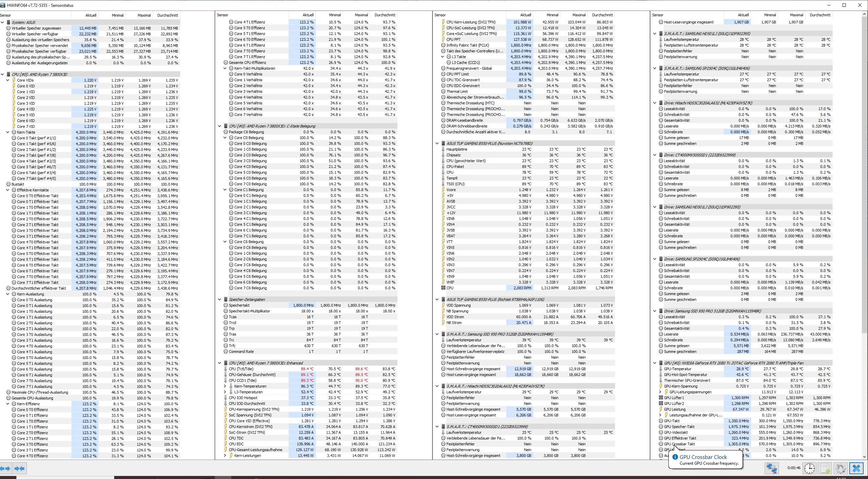This screenshot has width=868, height=479.
Task: Expand GPU-Leitungsspannungen entry
Action: click(660, 392)
